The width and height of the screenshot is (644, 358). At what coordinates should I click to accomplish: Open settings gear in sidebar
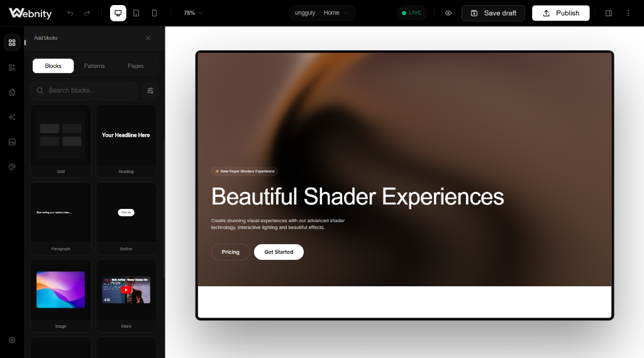coord(12,340)
